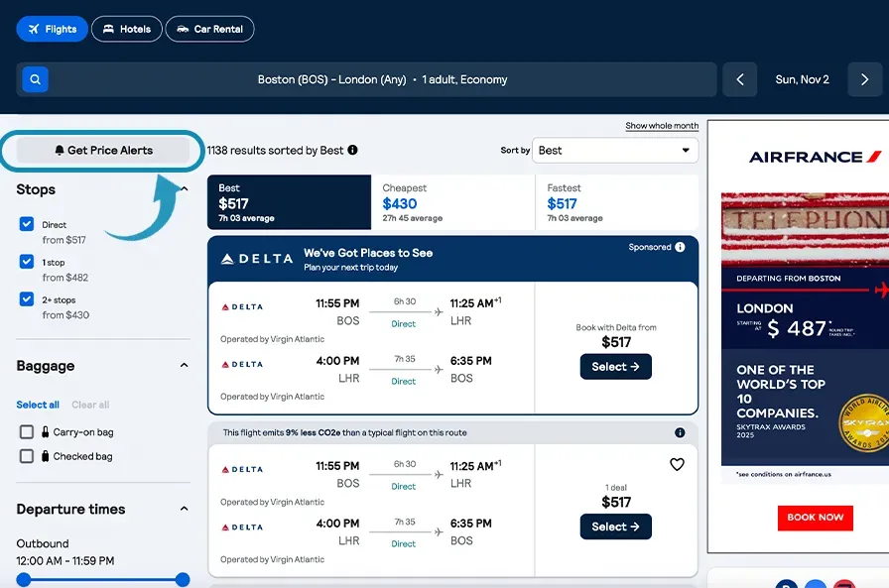Switch to the Cheapest results tab
Screen dimensions: 889x588
[x=451, y=203]
